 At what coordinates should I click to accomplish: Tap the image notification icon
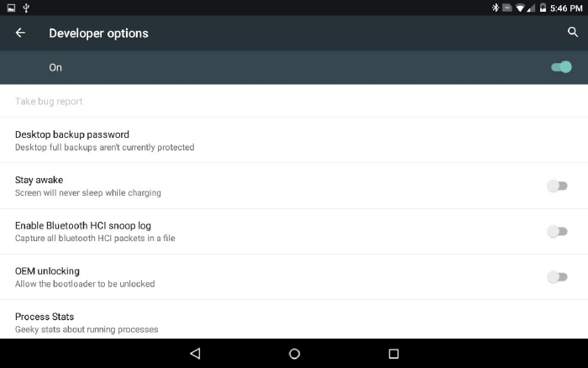coord(9,8)
